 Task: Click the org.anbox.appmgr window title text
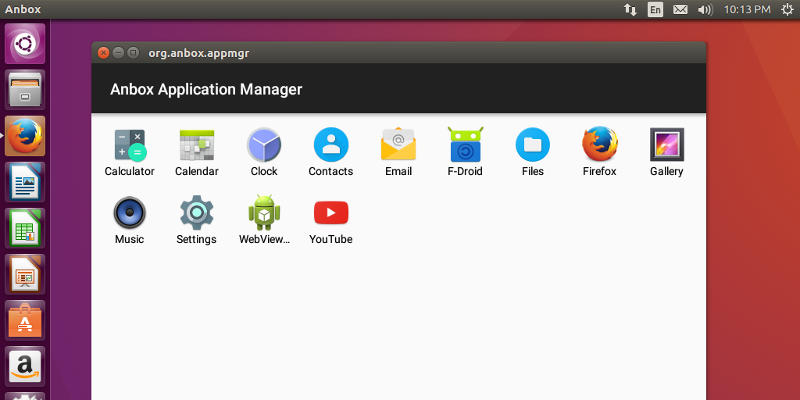[199, 53]
